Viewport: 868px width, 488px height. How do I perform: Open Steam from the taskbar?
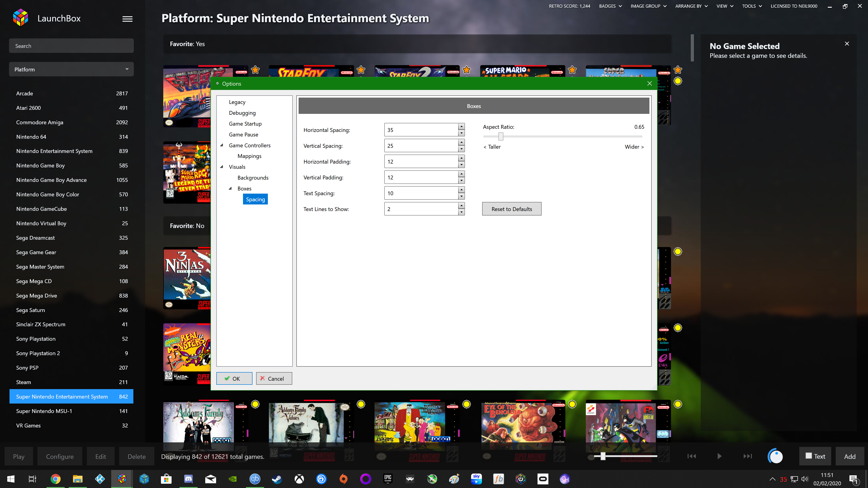coord(277,479)
